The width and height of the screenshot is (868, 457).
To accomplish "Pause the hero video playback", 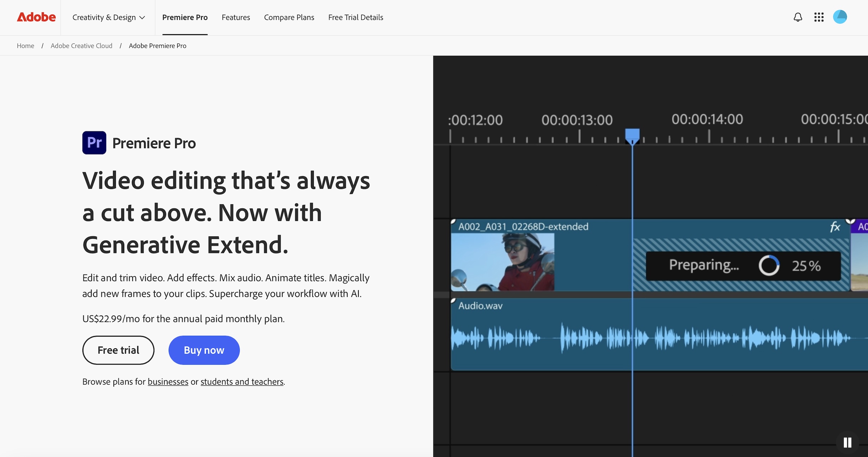I will point(848,442).
